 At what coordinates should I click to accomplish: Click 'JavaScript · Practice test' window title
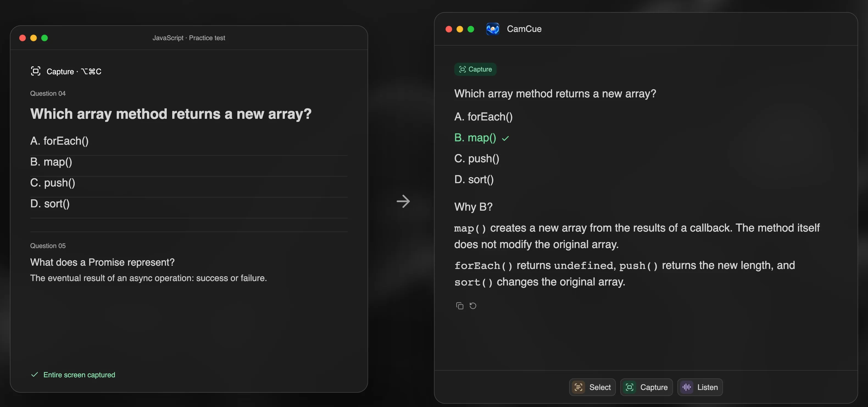(189, 38)
